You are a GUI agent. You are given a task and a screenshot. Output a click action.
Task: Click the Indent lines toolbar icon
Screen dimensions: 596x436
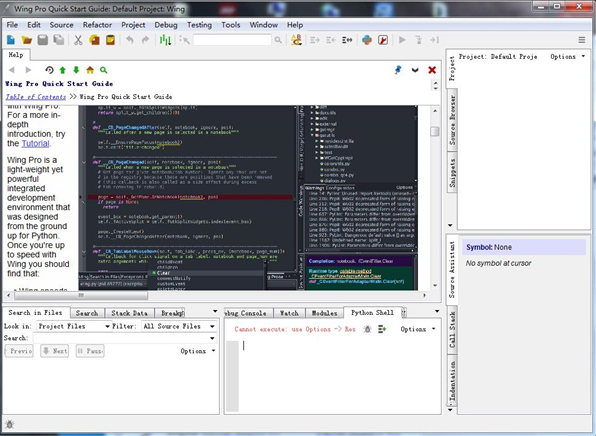(x=315, y=40)
